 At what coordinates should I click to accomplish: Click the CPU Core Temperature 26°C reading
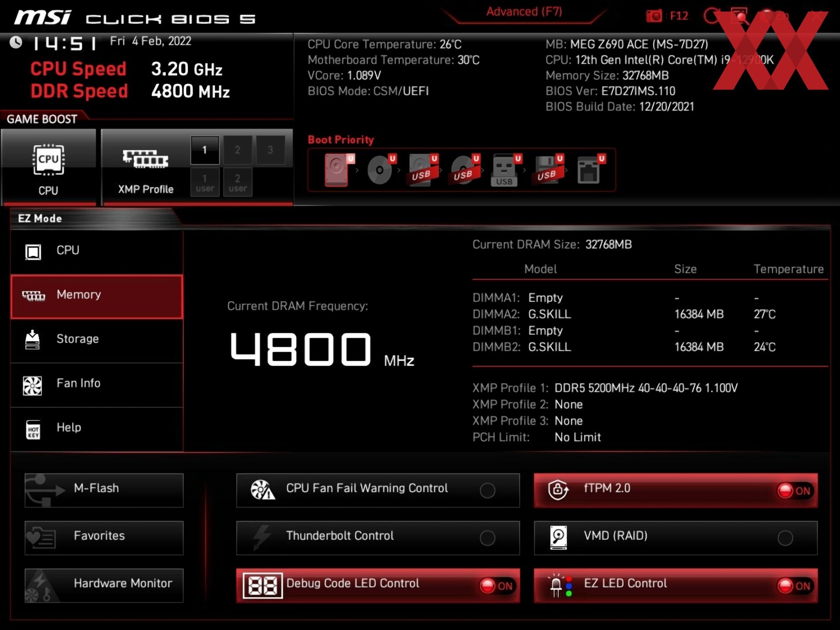pyautogui.click(x=385, y=44)
